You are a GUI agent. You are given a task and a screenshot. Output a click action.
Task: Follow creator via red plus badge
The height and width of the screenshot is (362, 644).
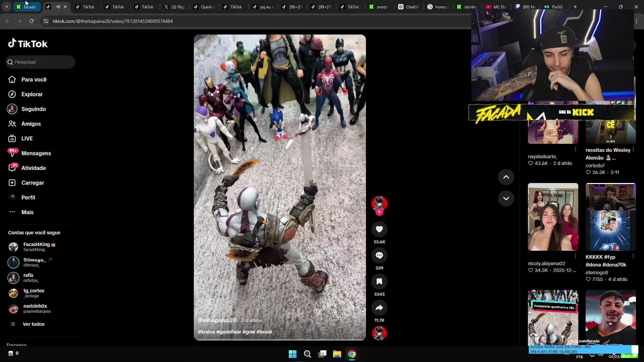coord(379,212)
